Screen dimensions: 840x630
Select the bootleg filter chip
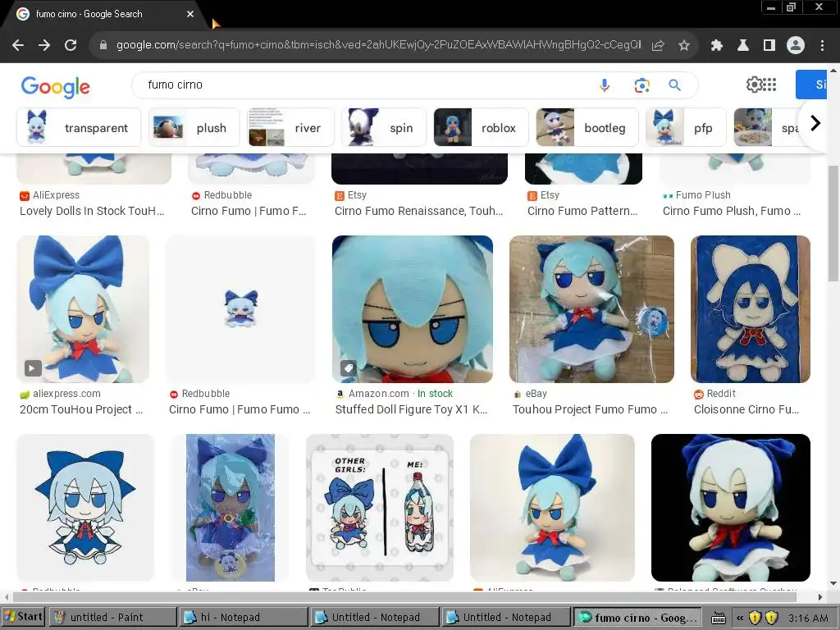(587, 127)
